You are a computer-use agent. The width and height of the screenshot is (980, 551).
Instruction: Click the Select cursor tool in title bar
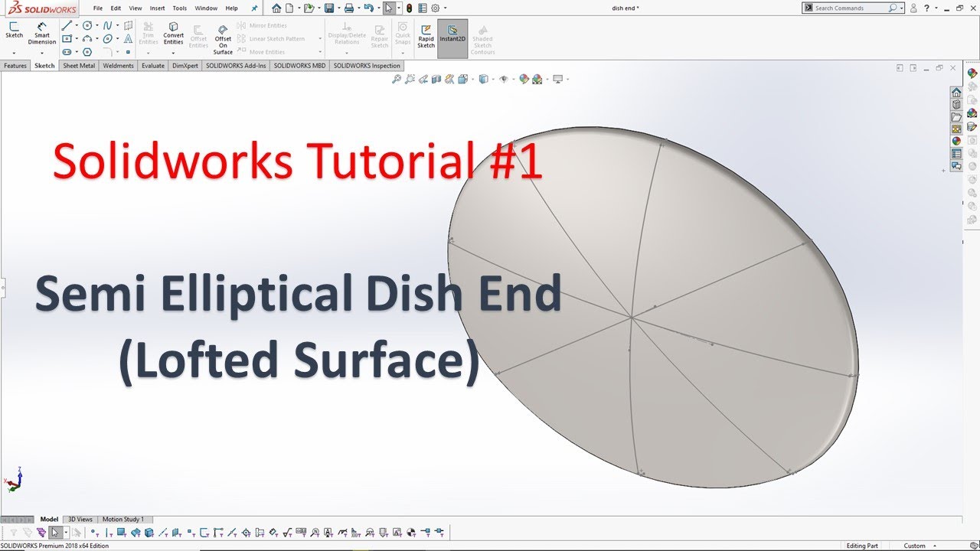click(x=389, y=8)
